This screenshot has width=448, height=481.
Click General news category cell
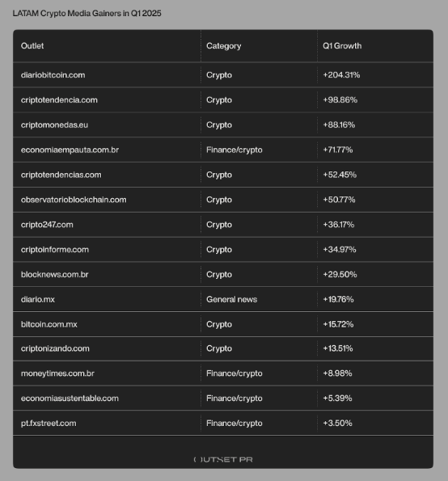(231, 299)
